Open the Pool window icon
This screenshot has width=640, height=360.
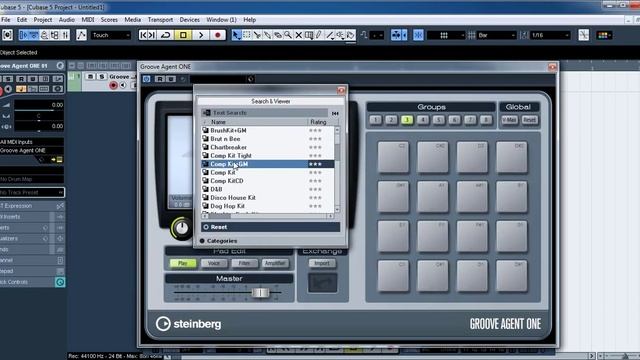[x=55, y=35]
